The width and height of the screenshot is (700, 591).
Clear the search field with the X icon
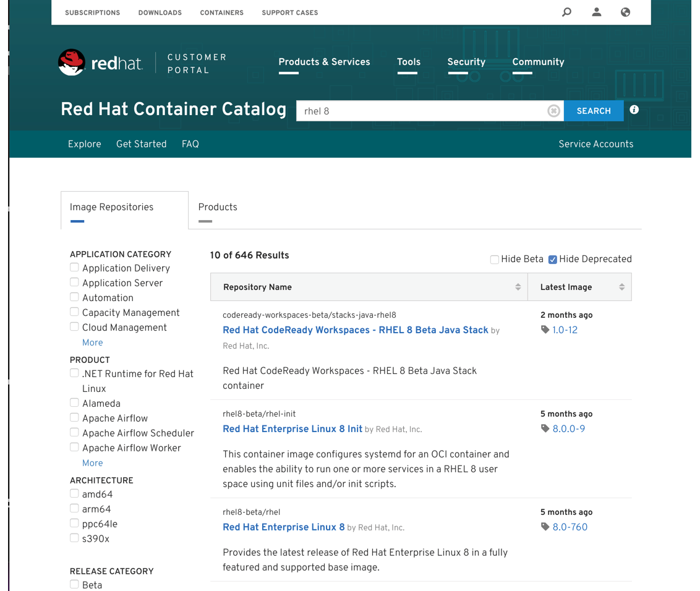[553, 111]
